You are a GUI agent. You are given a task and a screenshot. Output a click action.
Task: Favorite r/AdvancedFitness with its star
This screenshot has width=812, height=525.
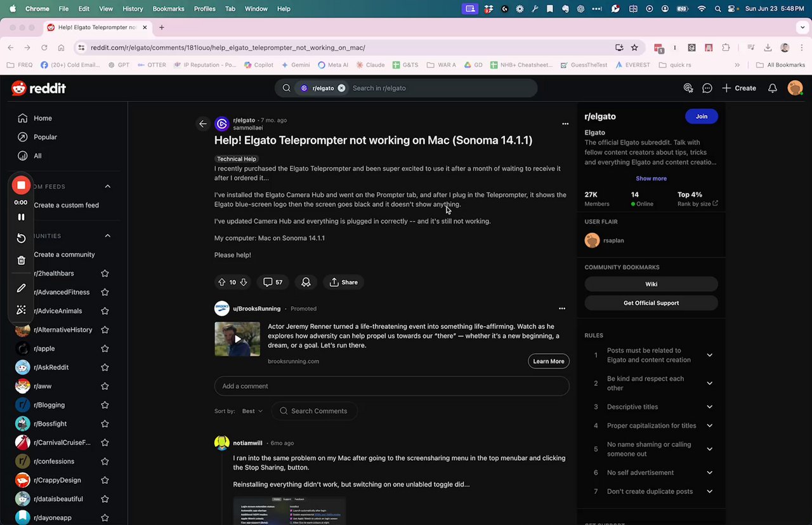(105, 292)
